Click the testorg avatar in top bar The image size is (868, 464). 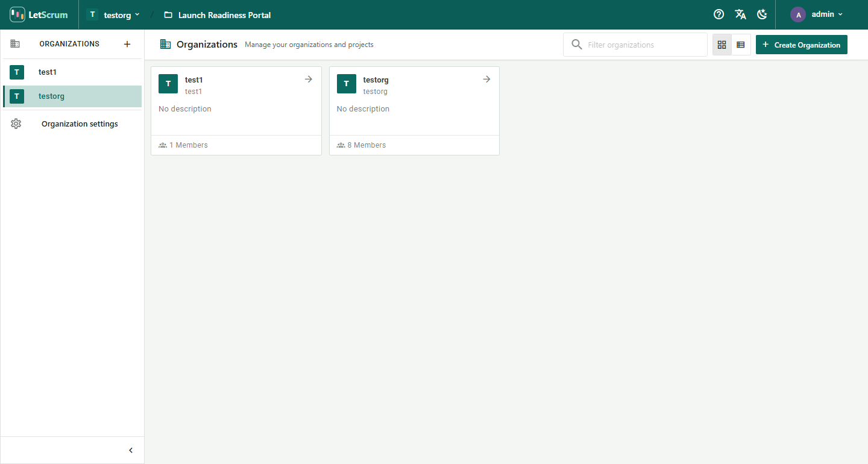pyautogui.click(x=92, y=14)
